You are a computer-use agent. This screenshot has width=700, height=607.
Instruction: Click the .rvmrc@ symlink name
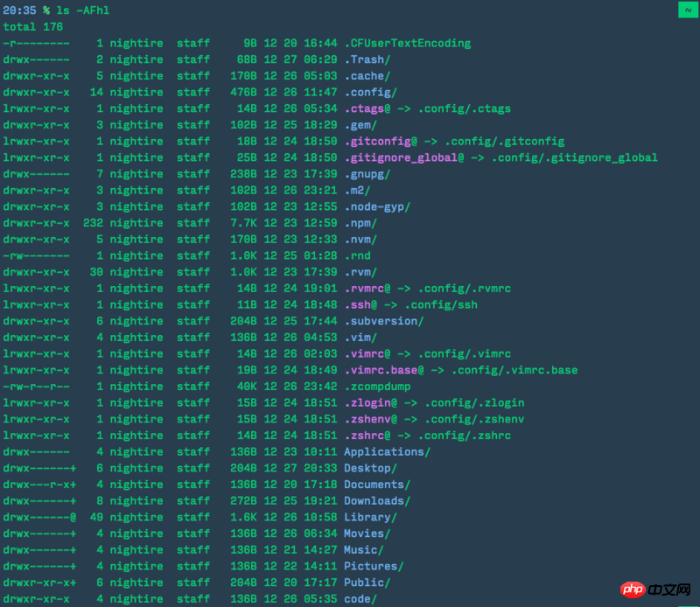pos(367,289)
